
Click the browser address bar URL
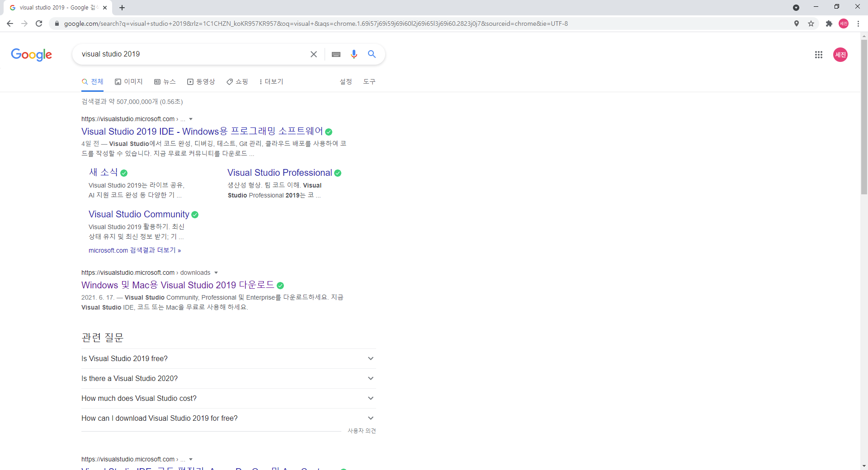point(316,23)
